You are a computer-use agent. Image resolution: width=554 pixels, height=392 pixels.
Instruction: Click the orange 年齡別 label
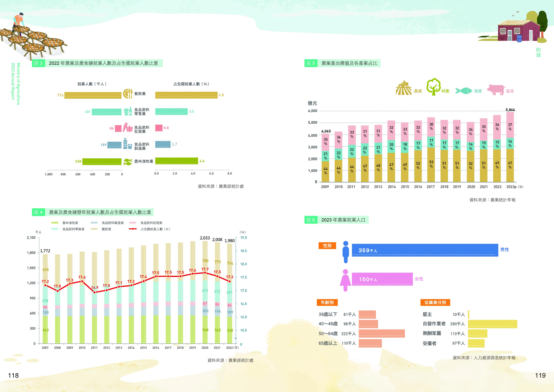[327, 302]
